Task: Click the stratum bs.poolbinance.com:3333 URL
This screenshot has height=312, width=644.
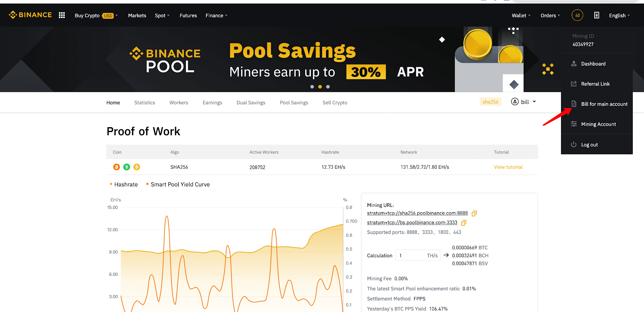Action: click(x=412, y=223)
